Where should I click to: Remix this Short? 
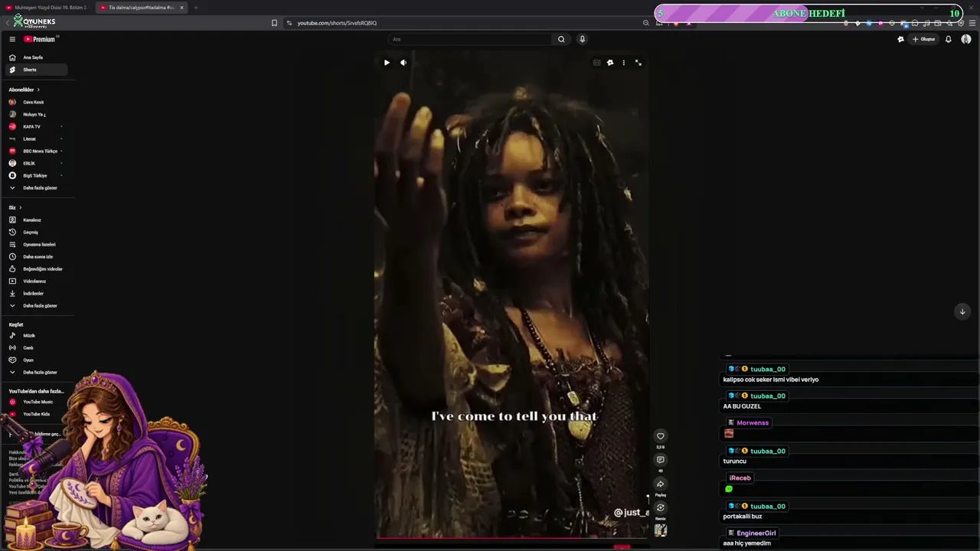660,507
